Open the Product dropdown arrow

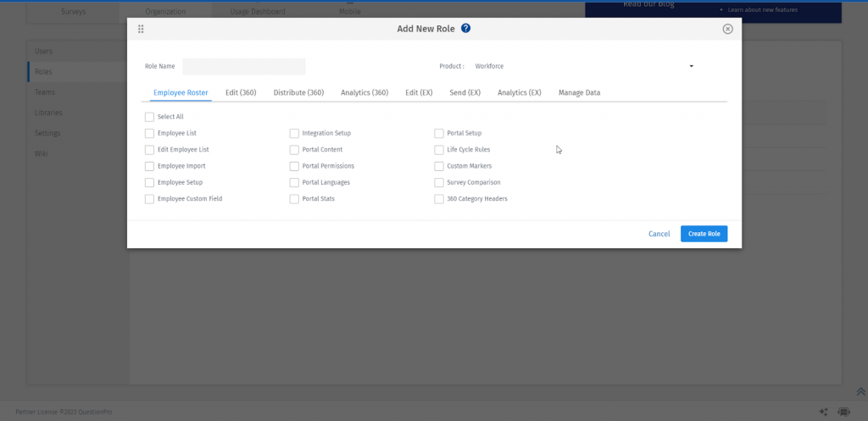pyautogui.click(x=692, y=66)
